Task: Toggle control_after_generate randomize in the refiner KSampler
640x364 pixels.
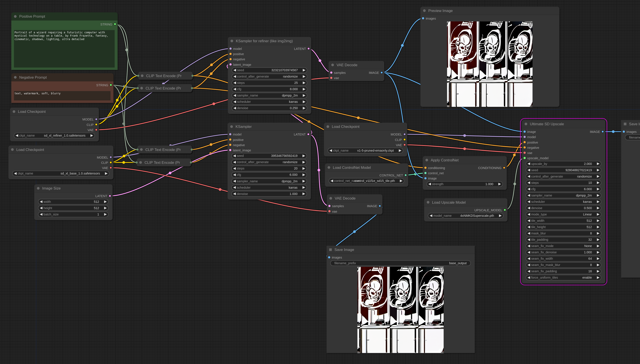Action: pos(269,76)
